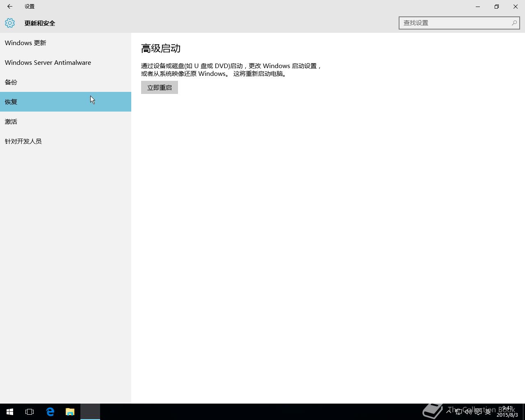Screen dimensions: 525x420
Task: Go back with the arrow icon in title bar
Action: 10,6
